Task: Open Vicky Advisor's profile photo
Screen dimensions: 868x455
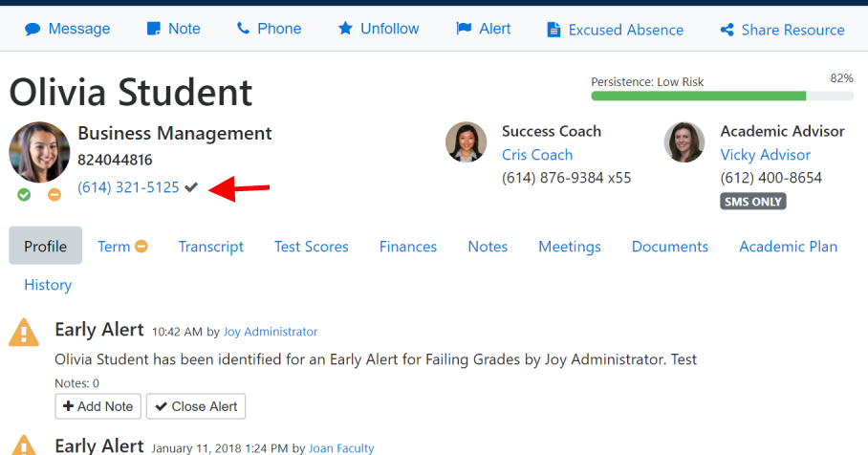Action: 684,142
